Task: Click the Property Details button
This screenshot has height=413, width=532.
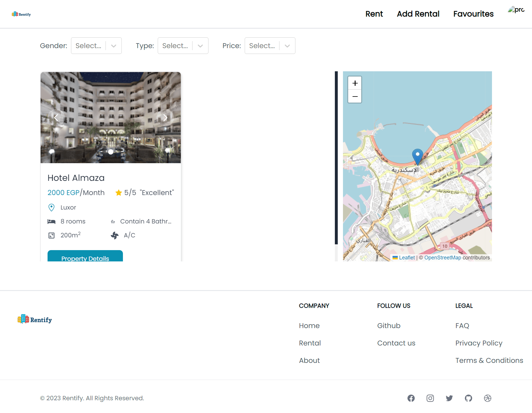Action: click(x=85, y=258)
